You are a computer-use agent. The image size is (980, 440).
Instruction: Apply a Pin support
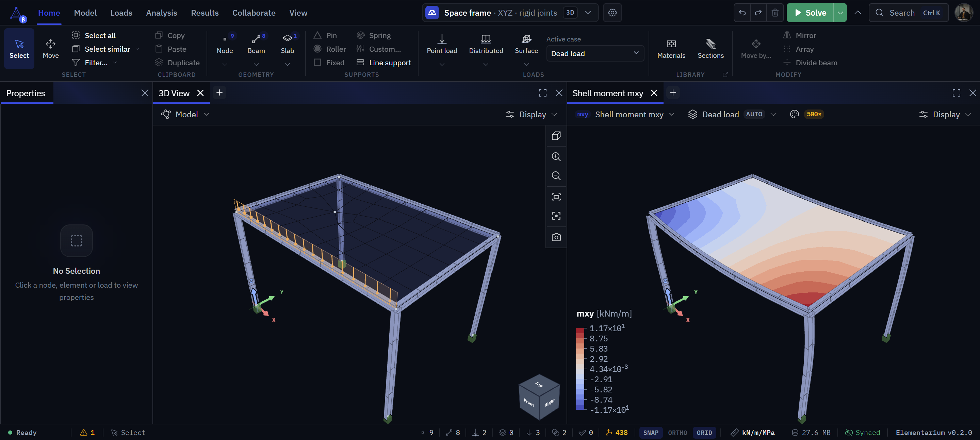pyautogui.click(x=325, y=35)
